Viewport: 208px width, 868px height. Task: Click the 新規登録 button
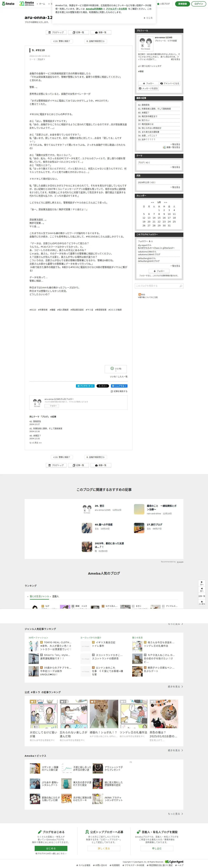pos(182,4)
